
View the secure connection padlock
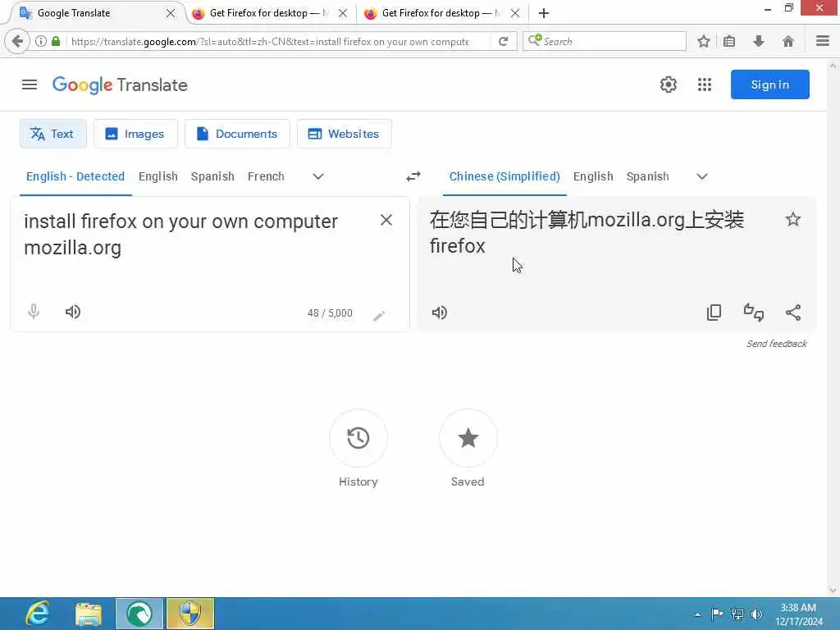[56, 41]
